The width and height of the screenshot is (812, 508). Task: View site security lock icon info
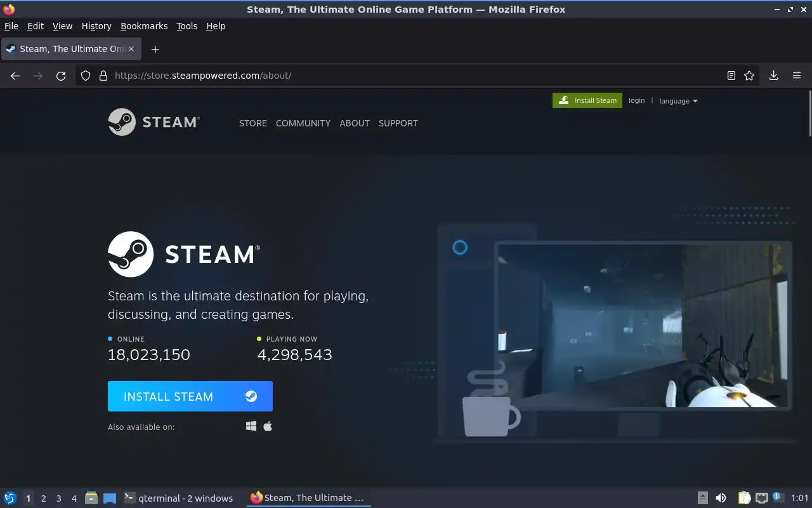pos(103,76)
